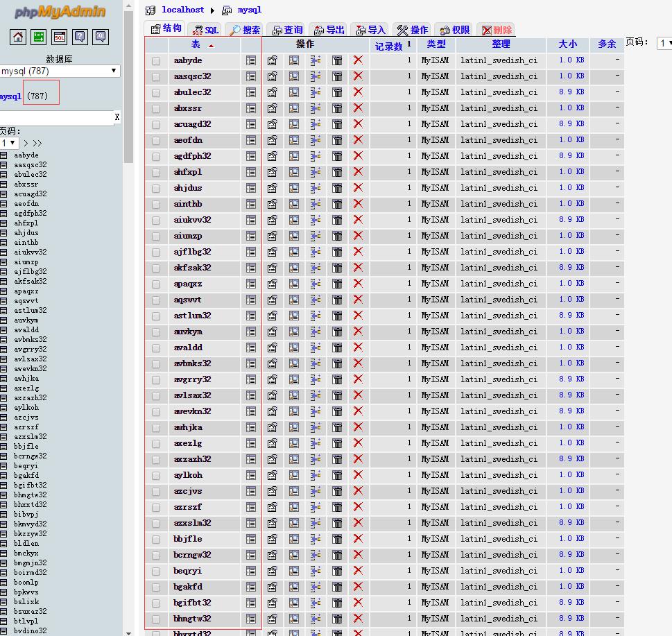This screenshot has height=636, width=672.
Task: Click mysql breadcrumb link at top
Action: [250, 10]
